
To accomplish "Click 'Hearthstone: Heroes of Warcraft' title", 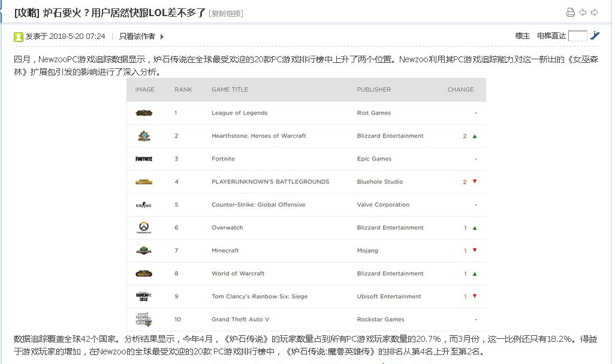I will click(x=259, y=135).
